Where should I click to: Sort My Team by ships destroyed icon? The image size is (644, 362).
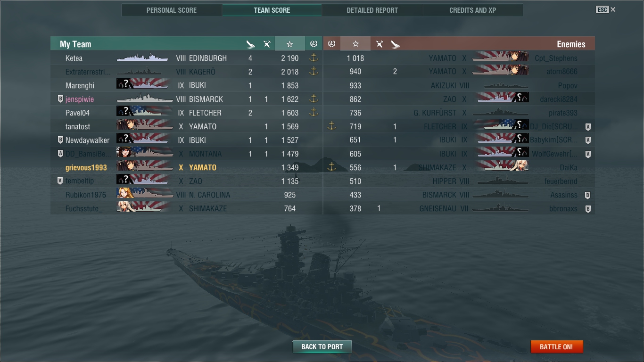point(250,44)
